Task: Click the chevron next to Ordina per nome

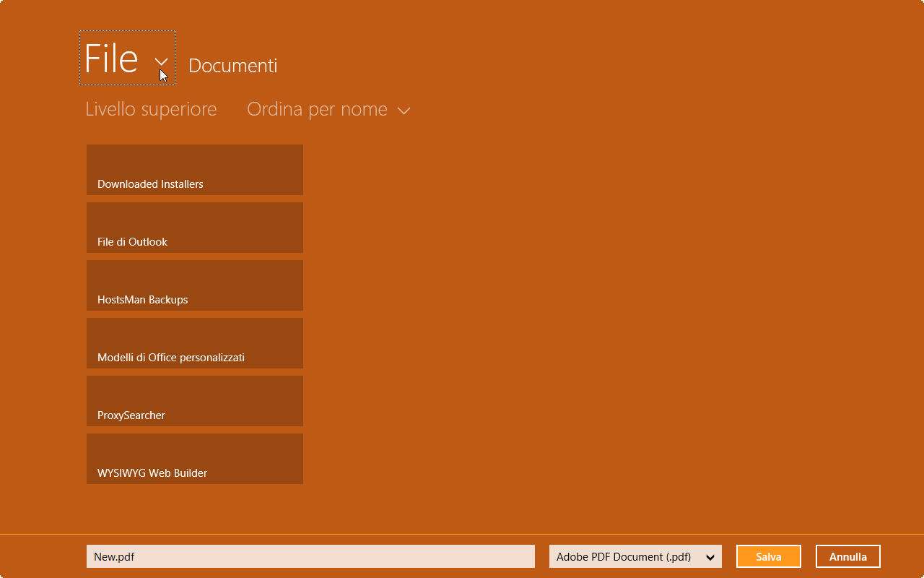Action: 404,111
